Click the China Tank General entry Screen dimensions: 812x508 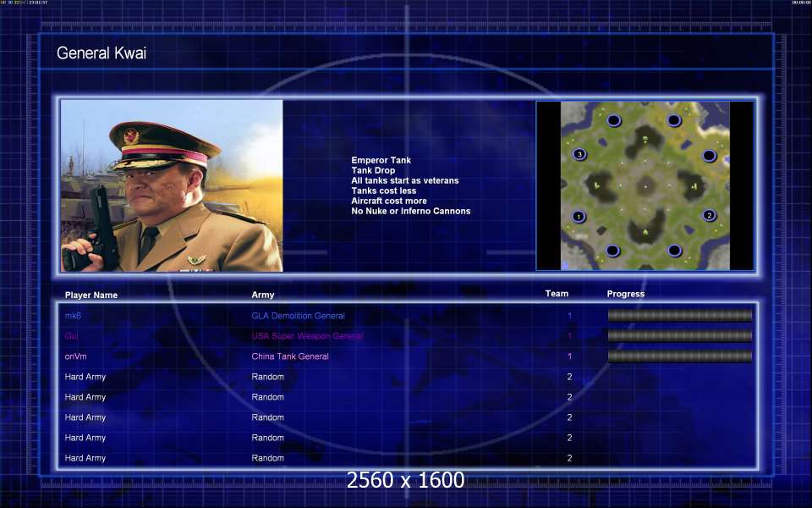pyautogui.click(x=290, y=356)
